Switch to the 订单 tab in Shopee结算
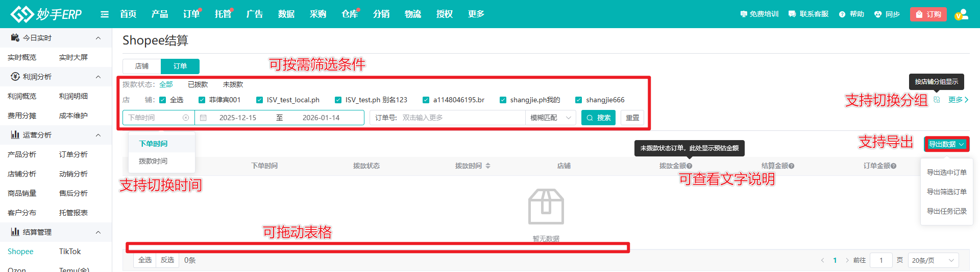The width and height of the screenshot is (980, 272). pyautogui.click(x=180, y=66)
